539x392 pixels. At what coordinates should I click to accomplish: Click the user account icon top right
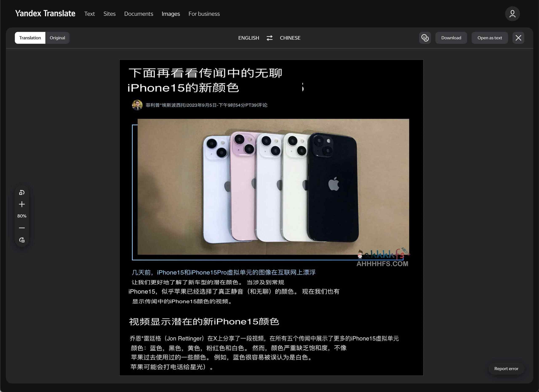[x=512, y=14]
